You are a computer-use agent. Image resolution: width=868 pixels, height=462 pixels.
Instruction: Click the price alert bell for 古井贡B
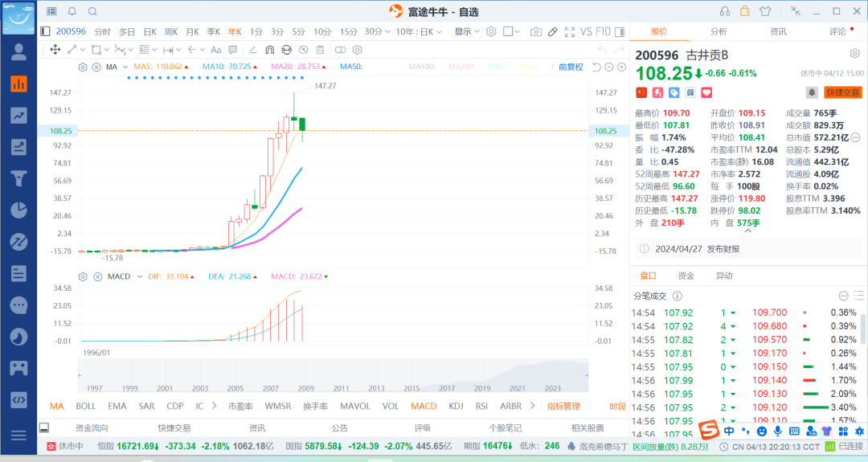812,92
